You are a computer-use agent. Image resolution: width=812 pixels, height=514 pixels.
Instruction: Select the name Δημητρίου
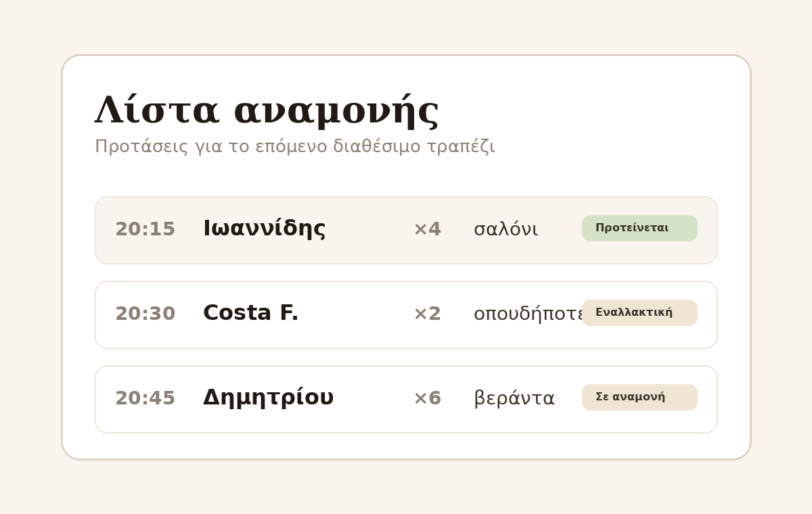269,398
